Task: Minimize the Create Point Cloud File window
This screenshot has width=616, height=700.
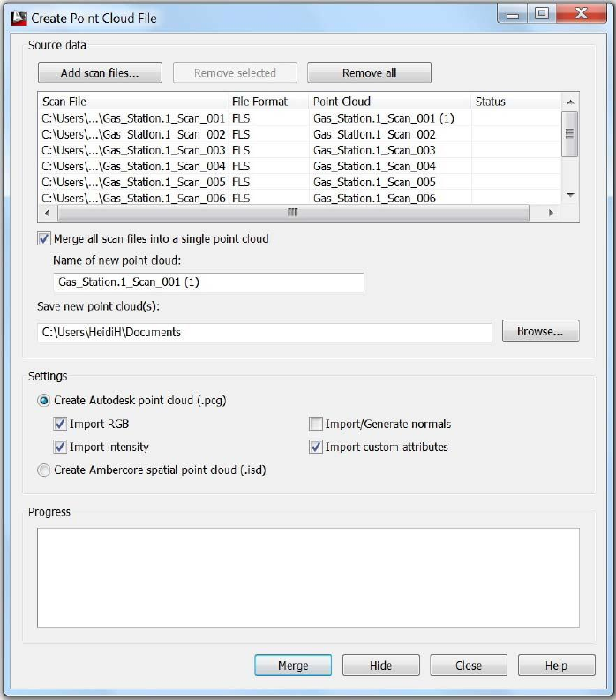Action: (x=513, y=14)
